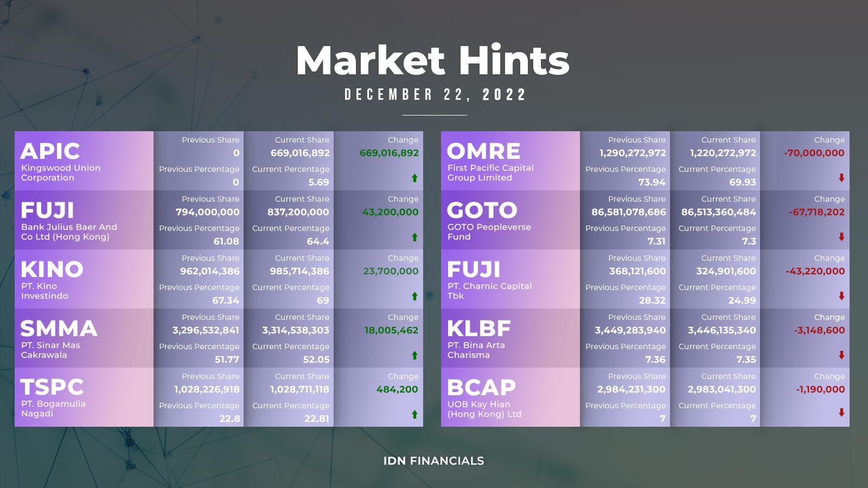The height and width of the screenshot is (488, 868).
Task: Click the Market Hints title
Action: [x=433, y=60]
